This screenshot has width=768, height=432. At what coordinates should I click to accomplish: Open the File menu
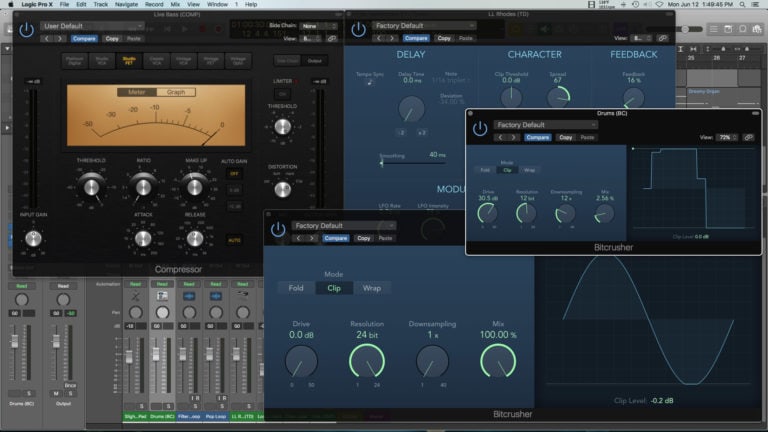(64, 4)
